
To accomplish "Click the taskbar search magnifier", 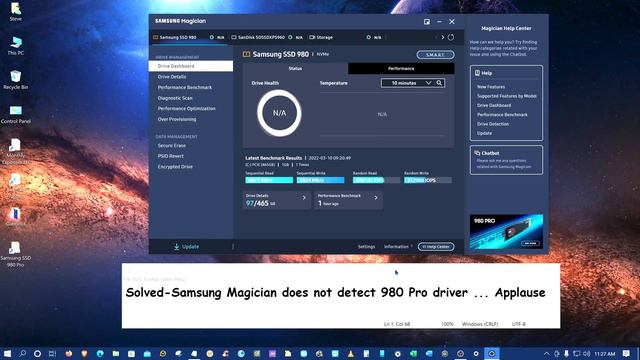I will pos(22,353).
